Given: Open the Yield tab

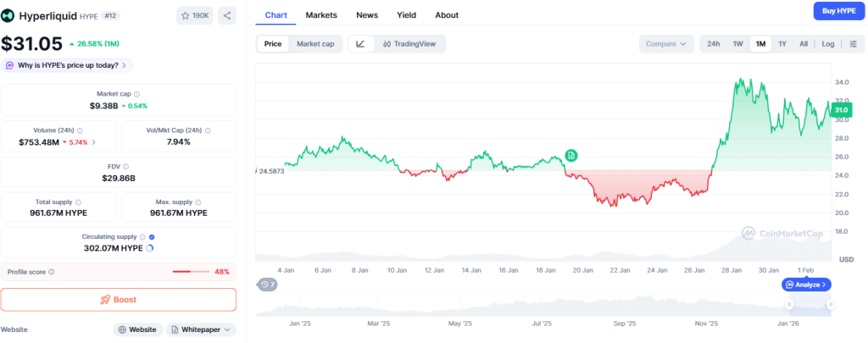Looking at the screenshot, I should click(x=406, y=15).
